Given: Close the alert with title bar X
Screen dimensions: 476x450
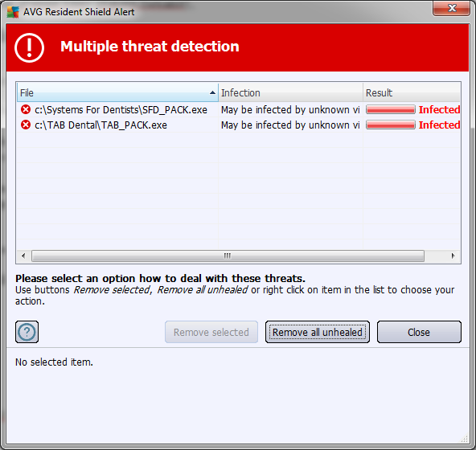Looking at the screenshot, I should tap(452, 8).
